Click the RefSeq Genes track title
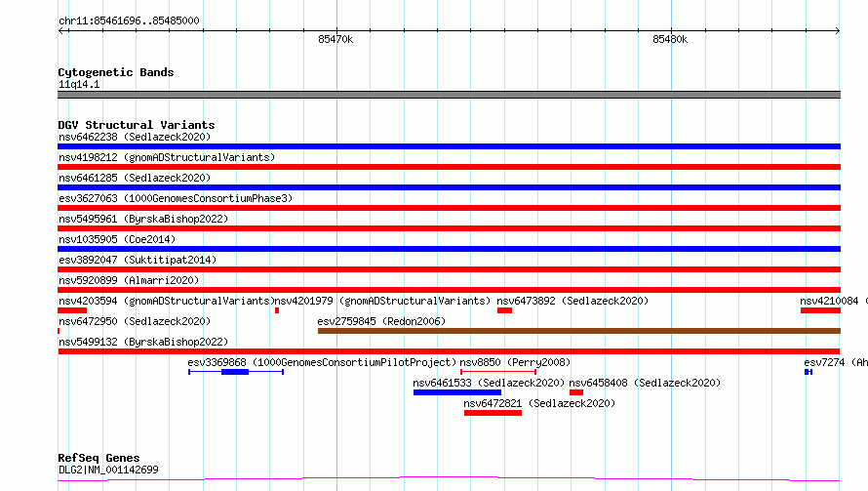Viewport: 868px width, 491px height. 99,459
